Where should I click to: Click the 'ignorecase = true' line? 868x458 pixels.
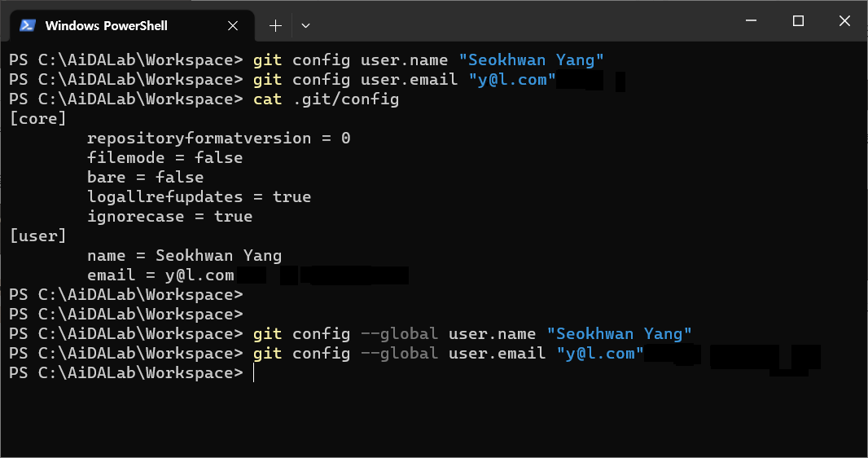pos(169,217)
